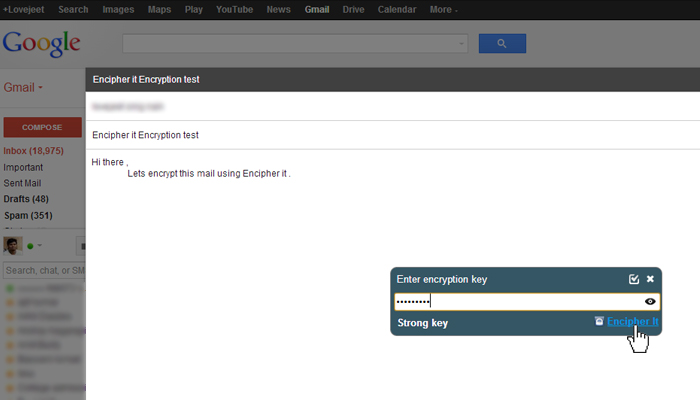The height and width of the screenshot is (400, 700).
Task: Click the COMPOSE button
Action: [x=42, y=127]
